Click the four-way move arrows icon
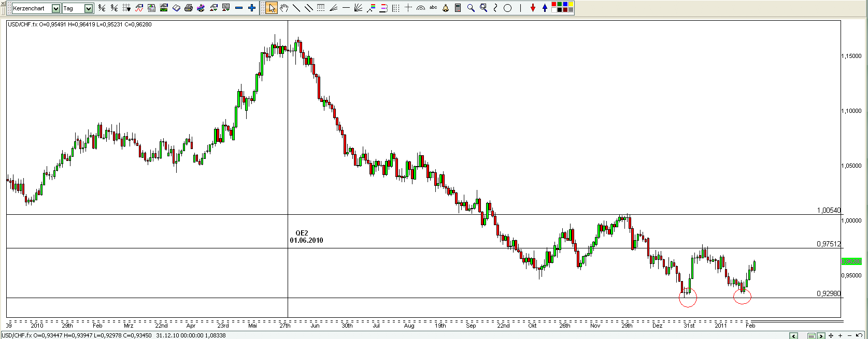Viewport: 868px width, 339px height. [831, 336]
